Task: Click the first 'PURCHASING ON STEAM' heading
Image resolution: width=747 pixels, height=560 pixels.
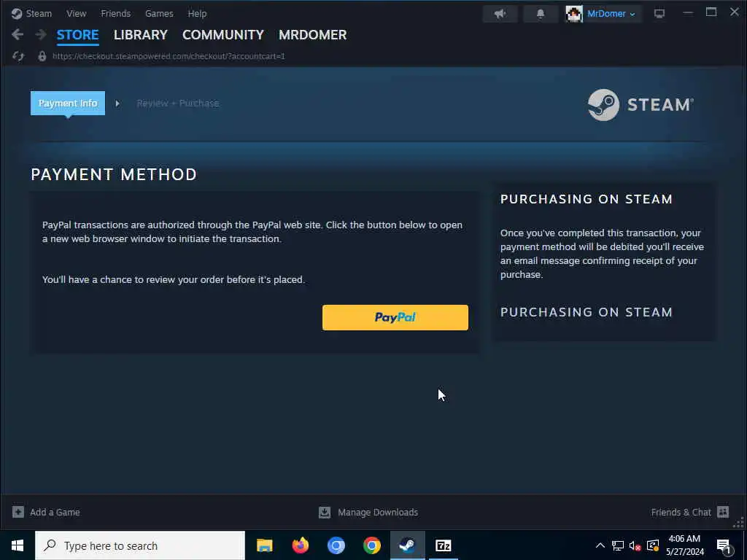Action: tap(586, 199)
